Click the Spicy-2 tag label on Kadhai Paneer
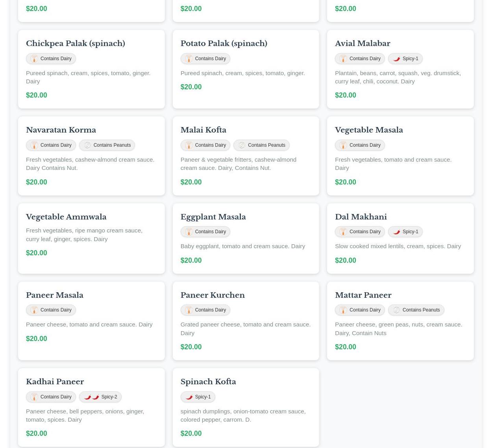This screenshot has width=492, height=448. tap(109, 397)
